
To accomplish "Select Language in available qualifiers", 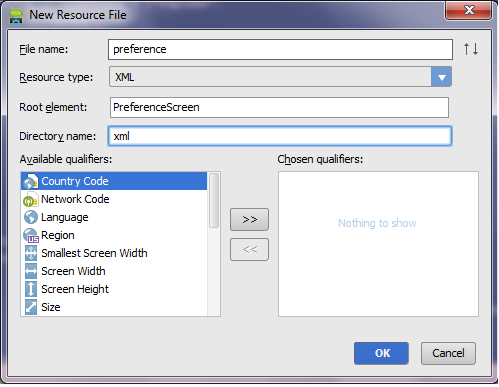I will tap(114, 217).
